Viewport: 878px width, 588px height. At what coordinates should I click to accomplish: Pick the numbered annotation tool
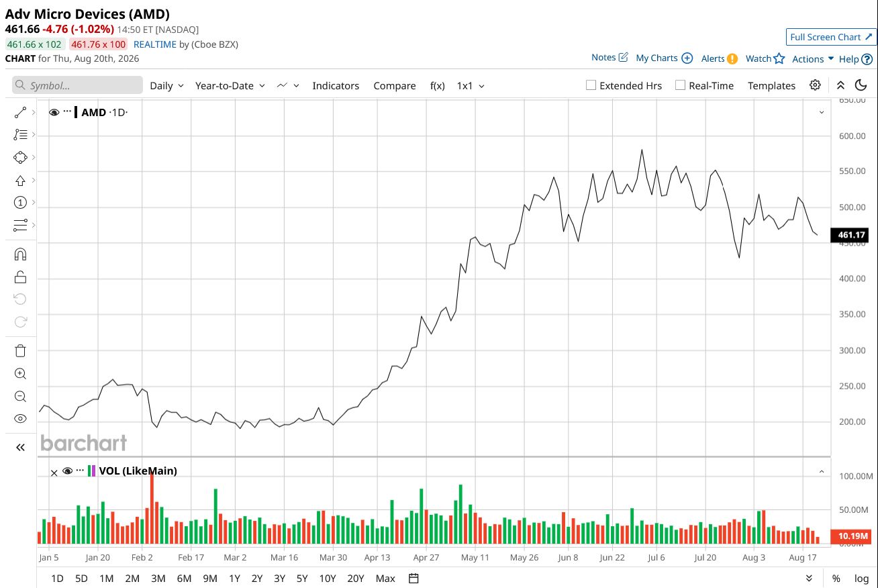point(20,203)
